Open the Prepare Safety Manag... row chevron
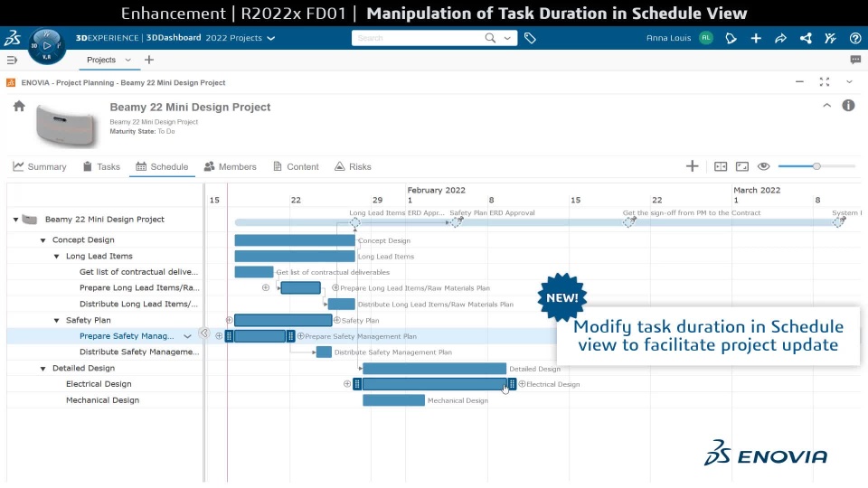Screen dimensions: 868x488 188,336
